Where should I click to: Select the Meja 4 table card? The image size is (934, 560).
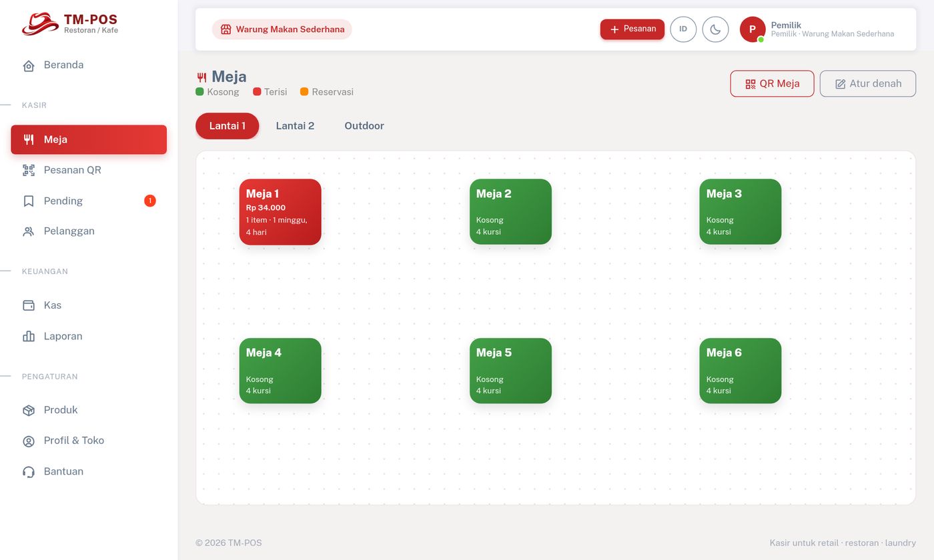coord(280,371)
